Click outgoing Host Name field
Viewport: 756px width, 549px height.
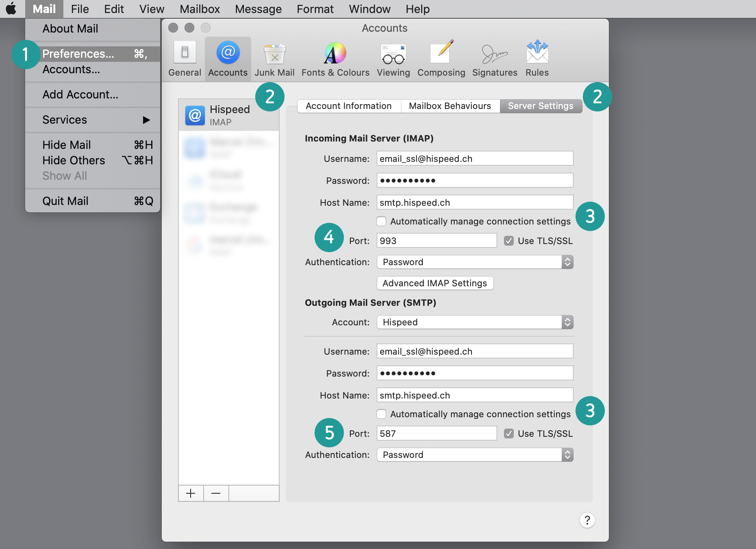(475, 395)
